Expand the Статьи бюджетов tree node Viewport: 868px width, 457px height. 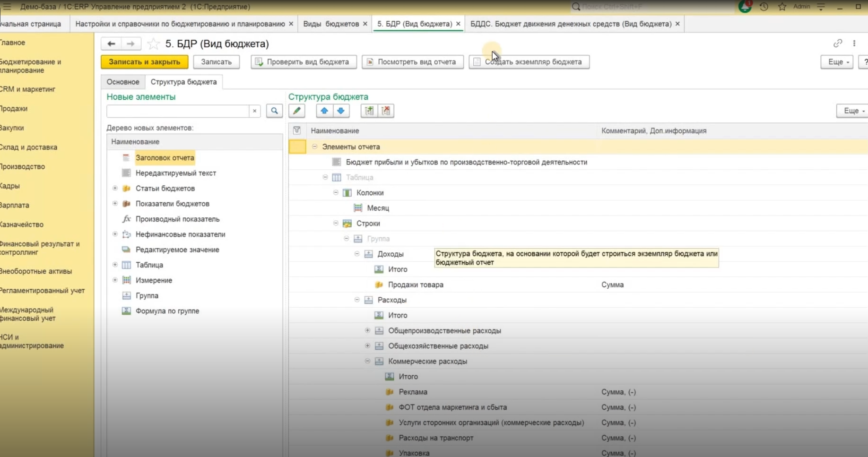click(115, 188)
